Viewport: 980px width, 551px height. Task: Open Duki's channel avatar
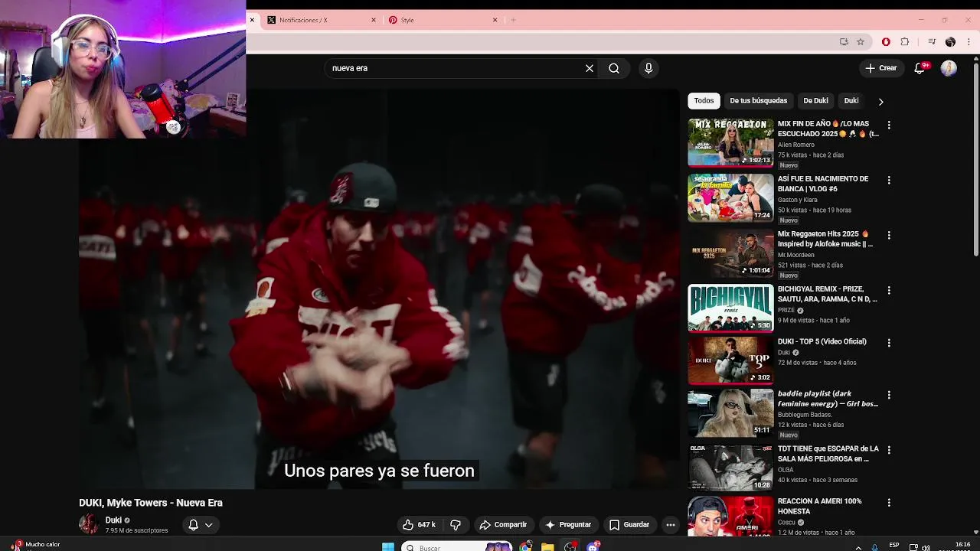tap(89, 524)
